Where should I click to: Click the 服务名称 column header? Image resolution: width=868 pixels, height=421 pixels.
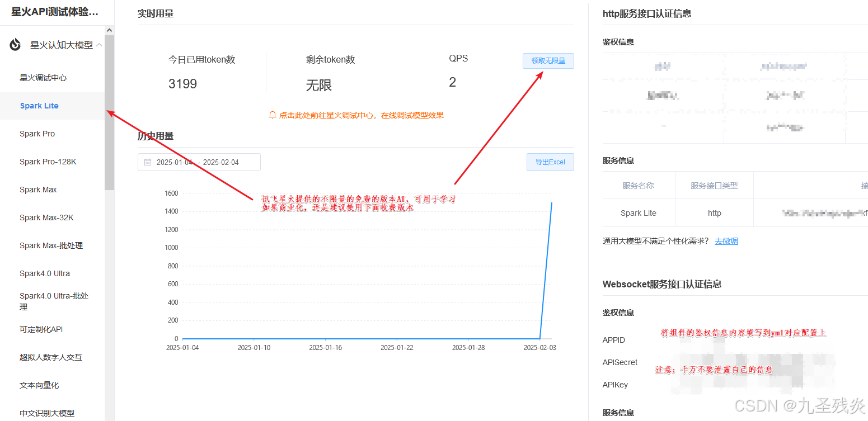(x=639, y=186)
